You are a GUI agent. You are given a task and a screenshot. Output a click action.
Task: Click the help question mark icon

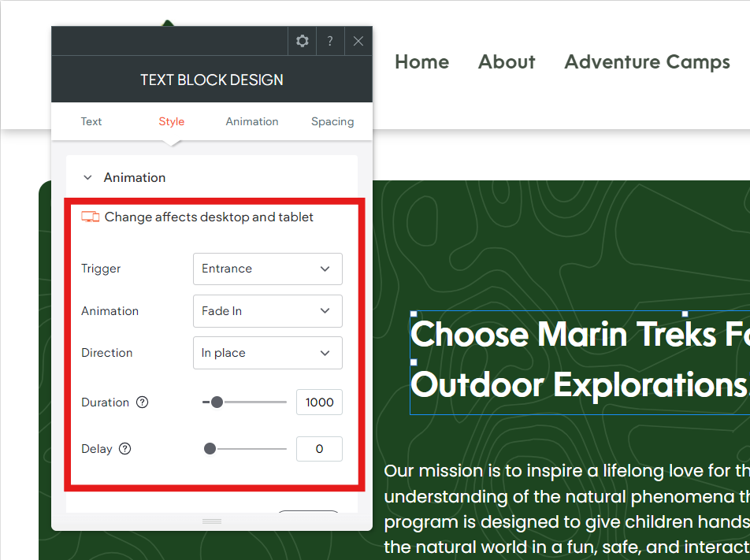click(330, 41)
